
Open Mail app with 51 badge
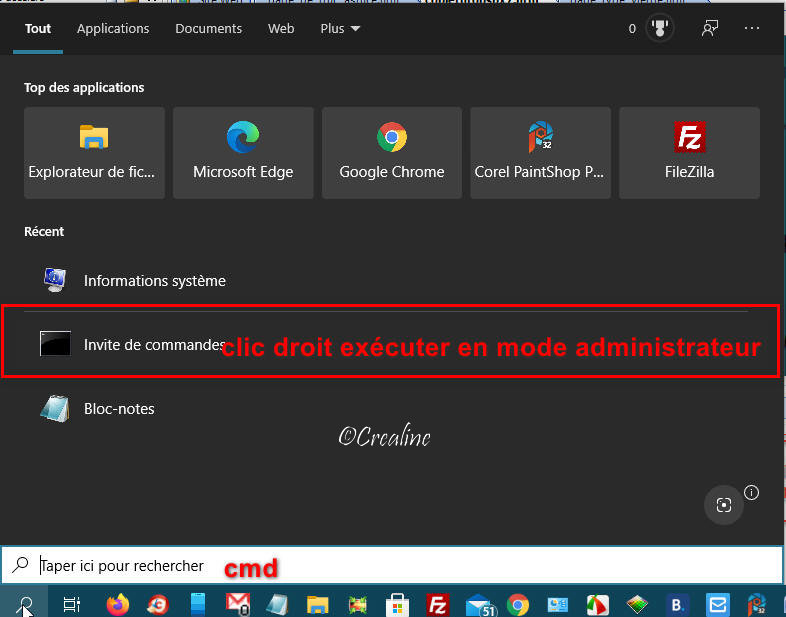(480, 605)
